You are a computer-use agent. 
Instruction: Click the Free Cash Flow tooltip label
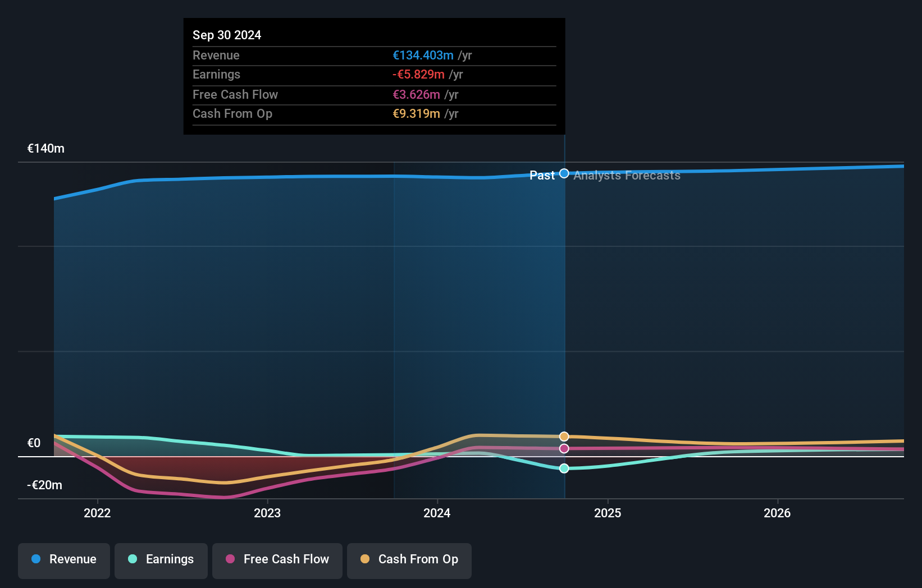[235, 94]
